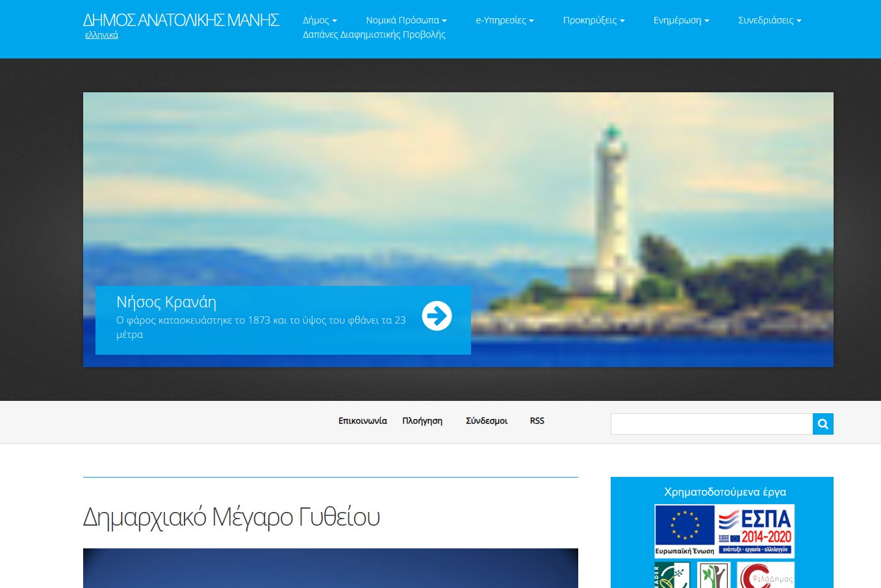881x588 pixels.
Task: Click the search magnifier icon button
Action: coord(823,424)
